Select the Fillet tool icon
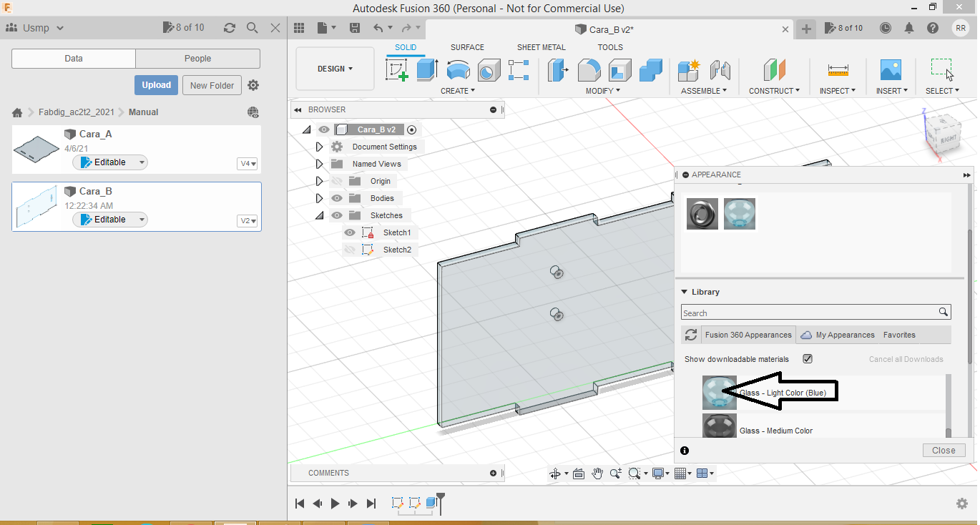This screenshot has width=980, height=525. pos(589,70)
